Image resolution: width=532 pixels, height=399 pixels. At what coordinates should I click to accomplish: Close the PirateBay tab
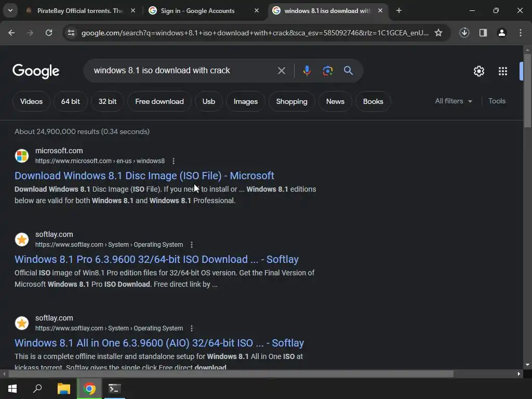(x=133, y=11)
